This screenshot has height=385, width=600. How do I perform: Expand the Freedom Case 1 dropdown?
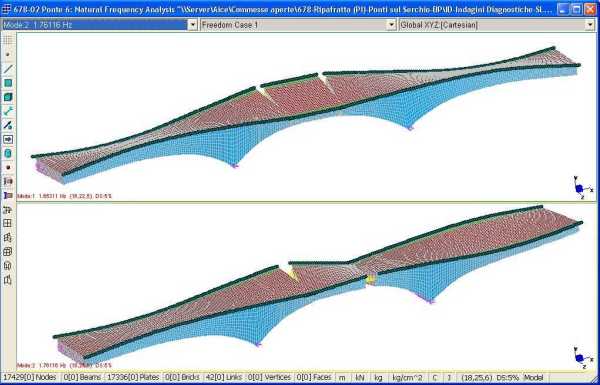[391, 25]
